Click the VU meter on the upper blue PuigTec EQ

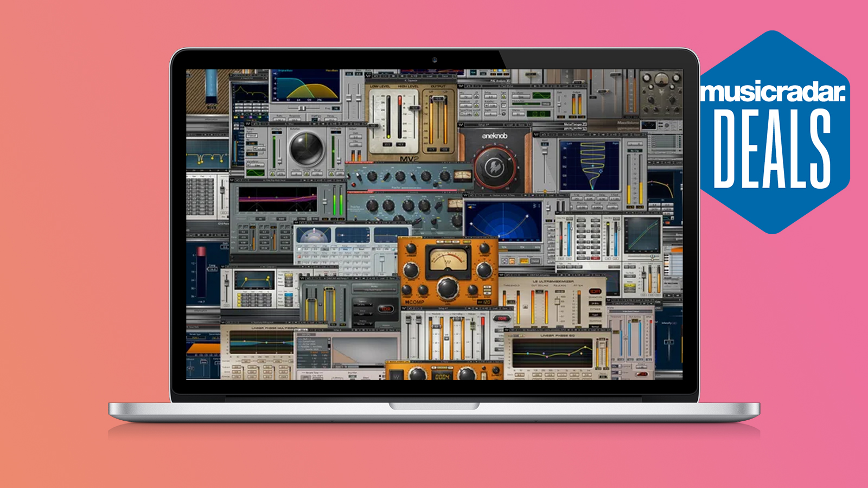point(462,175)
